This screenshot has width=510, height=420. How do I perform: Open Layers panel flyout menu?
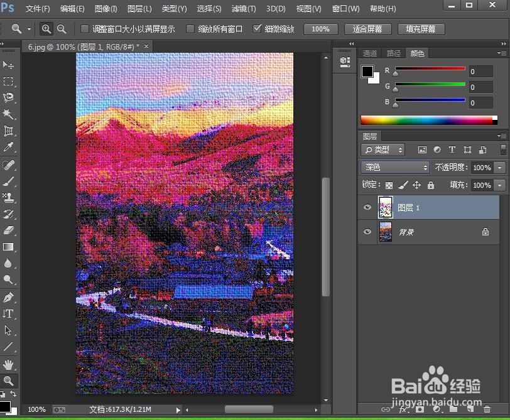click(502, 136)
